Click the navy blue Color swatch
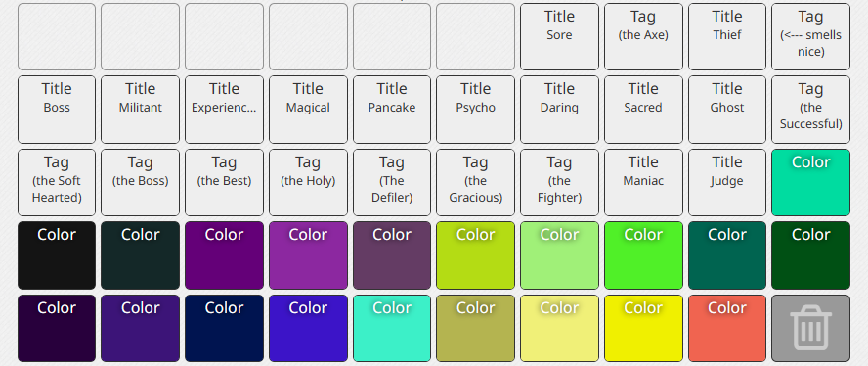868x366 pixels. point(224,328)
